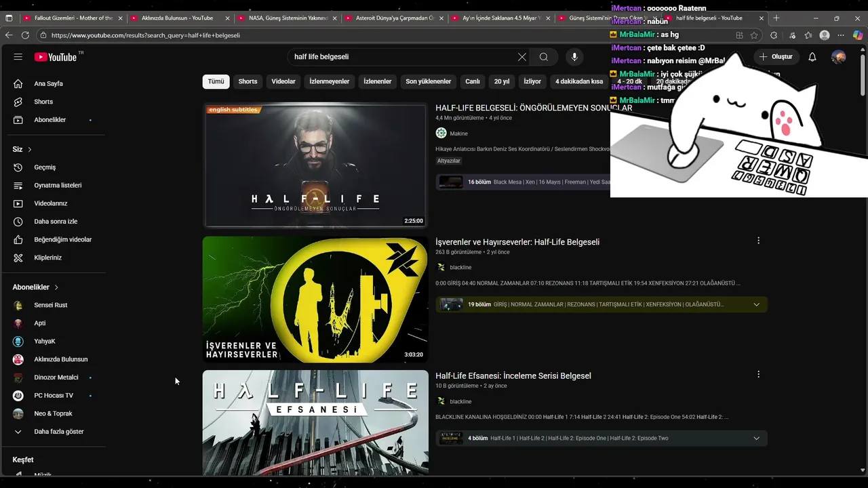The image size is (868, 488).
Task: Close the Fallout Gizemleri tab
Action: point(121,18)
